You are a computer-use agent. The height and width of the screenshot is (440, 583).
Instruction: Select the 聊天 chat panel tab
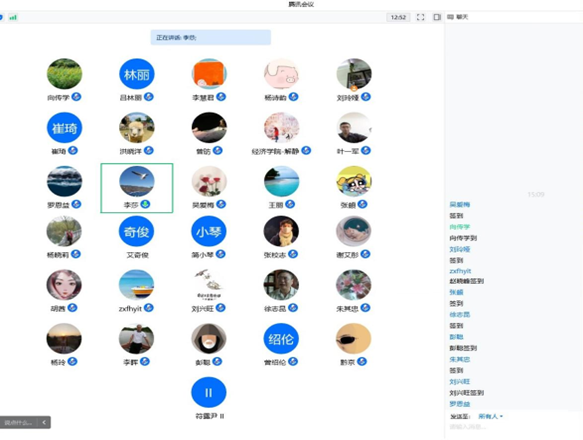tap(458, 17)
